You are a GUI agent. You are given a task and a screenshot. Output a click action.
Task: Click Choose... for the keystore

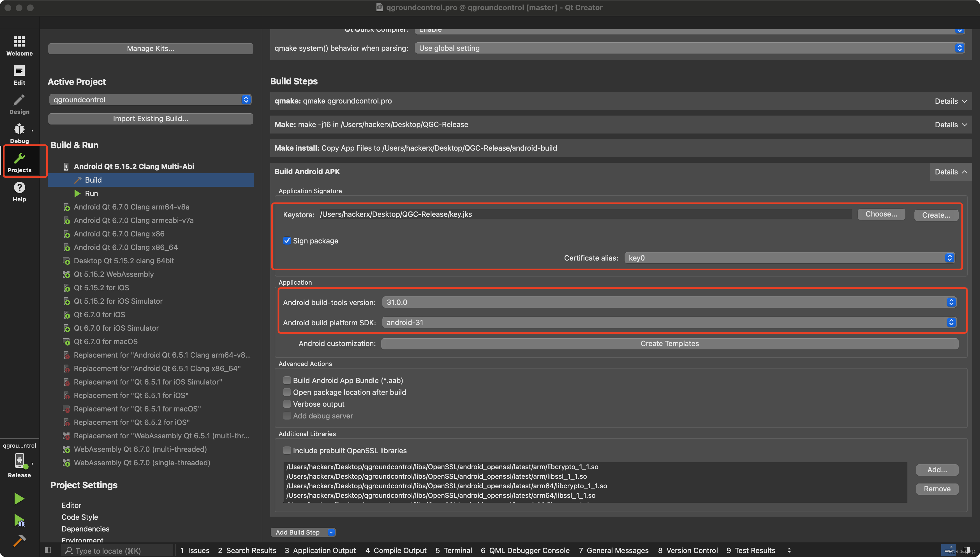[x=881, y=214]
